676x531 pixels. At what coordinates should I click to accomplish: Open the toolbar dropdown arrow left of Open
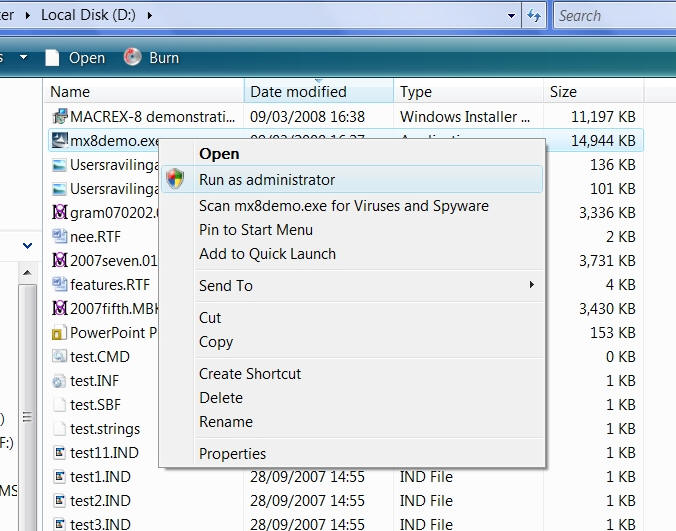(24, 57)
